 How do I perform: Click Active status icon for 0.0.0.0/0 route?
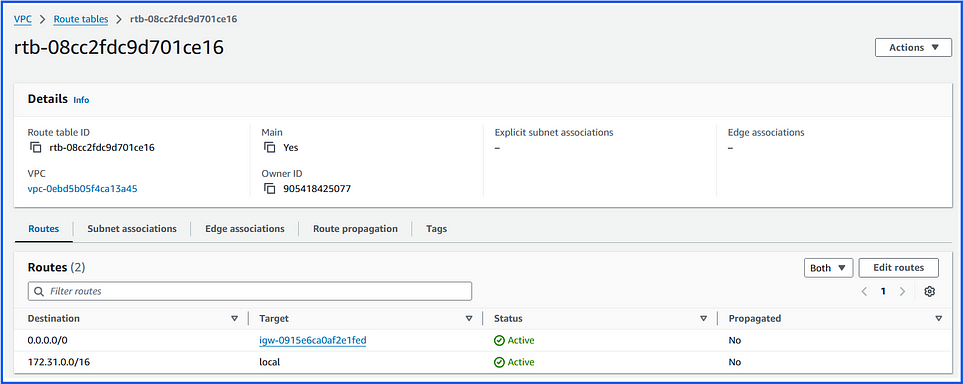[499, 340]
